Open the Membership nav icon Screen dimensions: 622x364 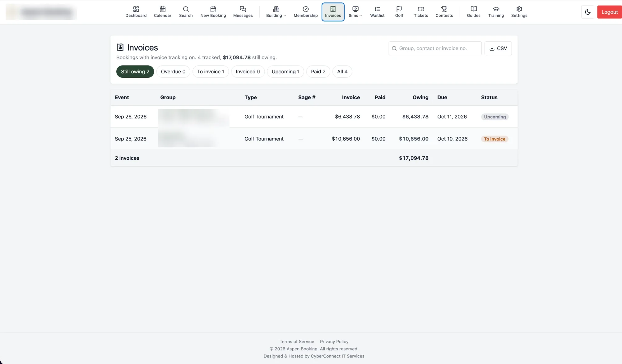click(305, 12)
